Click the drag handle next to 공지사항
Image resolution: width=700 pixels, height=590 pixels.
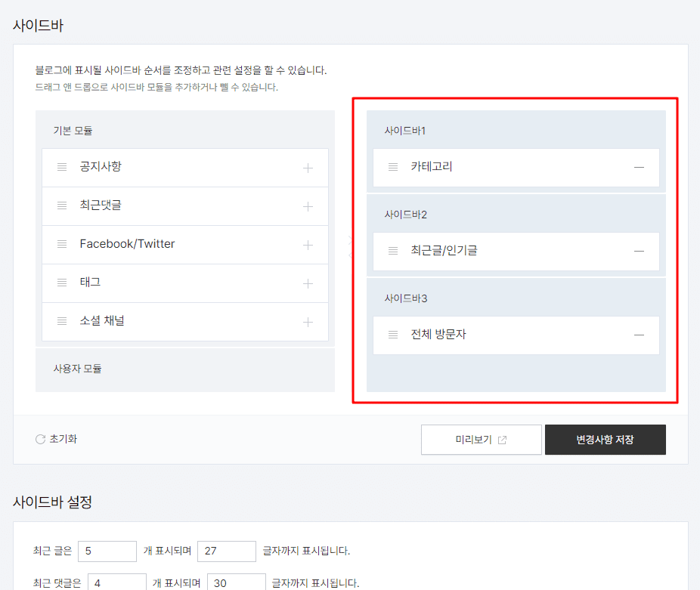[62, 167]
